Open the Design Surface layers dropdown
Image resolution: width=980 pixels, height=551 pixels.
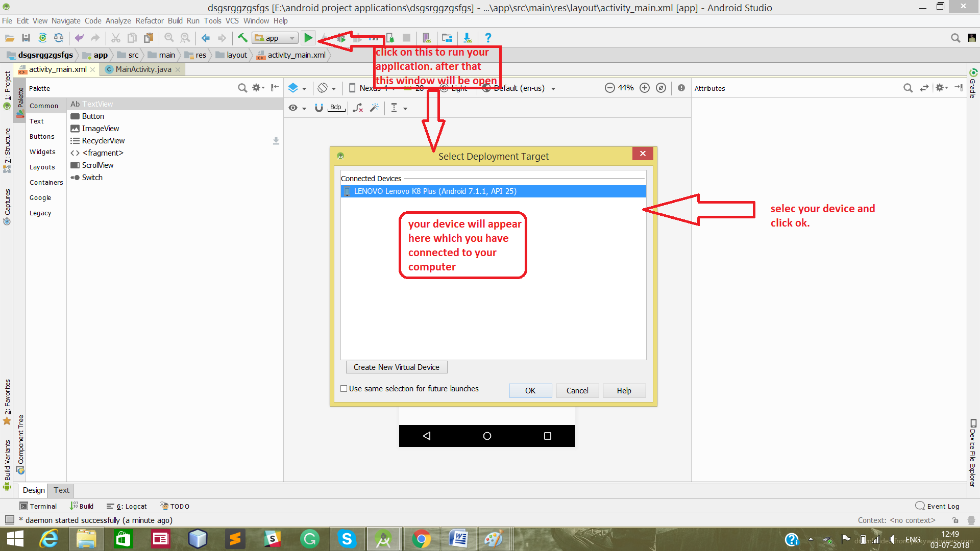coord(297,88)
